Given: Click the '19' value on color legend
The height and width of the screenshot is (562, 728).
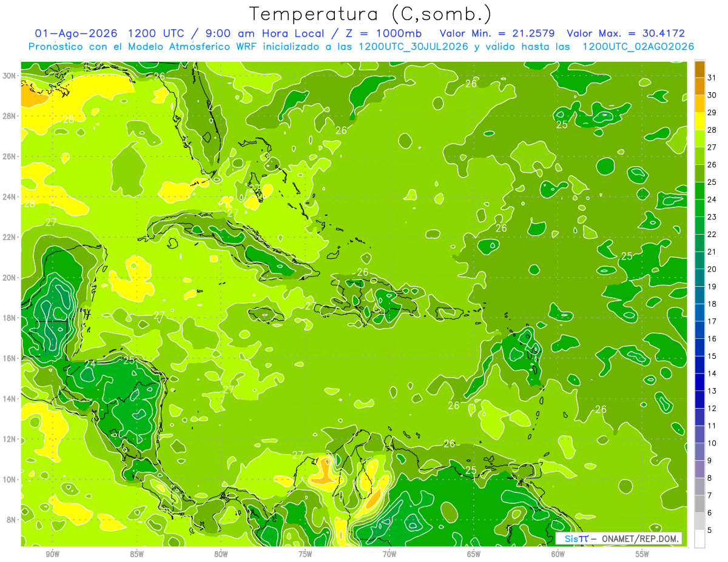Looking at the screenshot, I should pyautogui.click(x=712, y=286).
